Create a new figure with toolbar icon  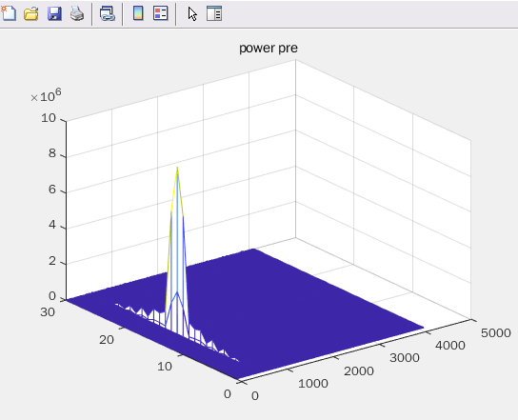9,13
